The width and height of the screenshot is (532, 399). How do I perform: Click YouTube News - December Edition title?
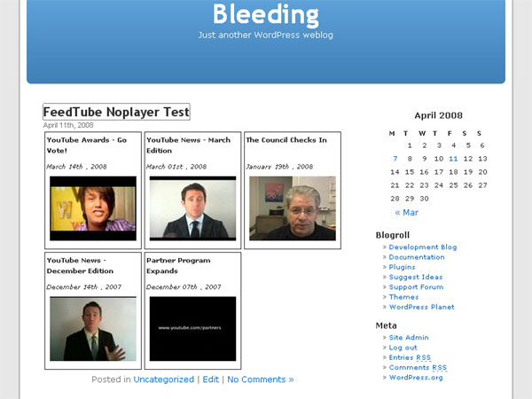(80, 266)
